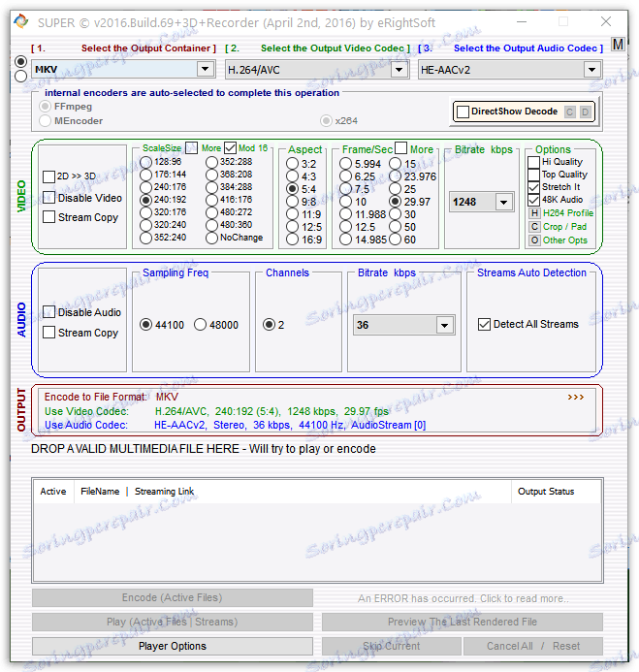Image resolution: width=639 pixels, height=672 pixels.
Task: Click the C button in DirectShow Decode box
Action: [x=569, y=112]
